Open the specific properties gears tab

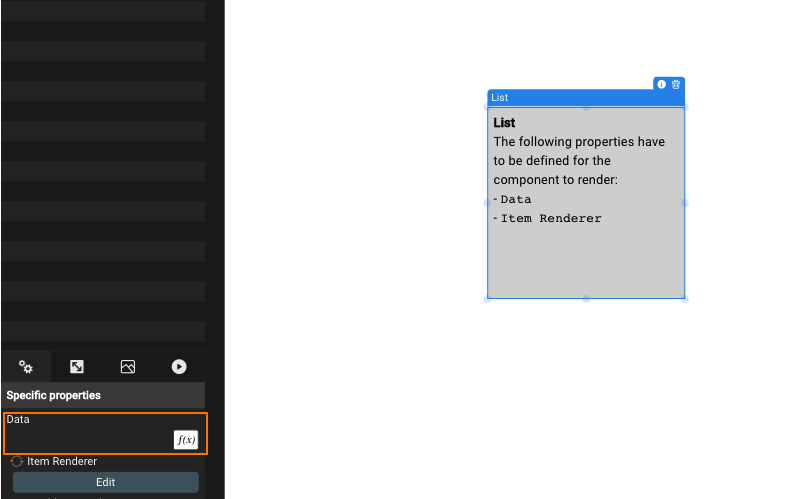pos(26,367)
